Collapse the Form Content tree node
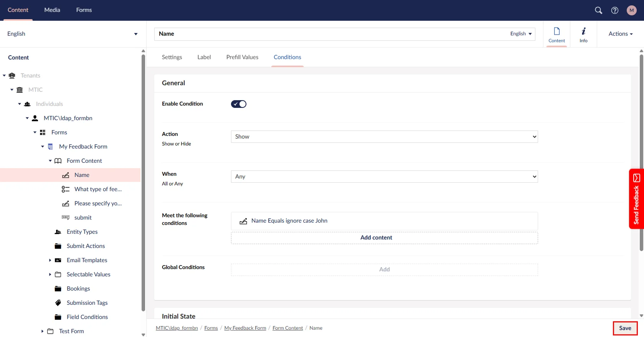Image resolution: width=644 pixels, height=337 pixels. tap(50, 161)
